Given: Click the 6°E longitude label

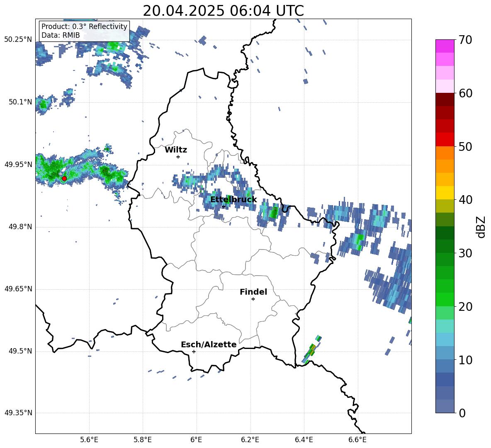Looking at the screenshot, I should [196, 440].
